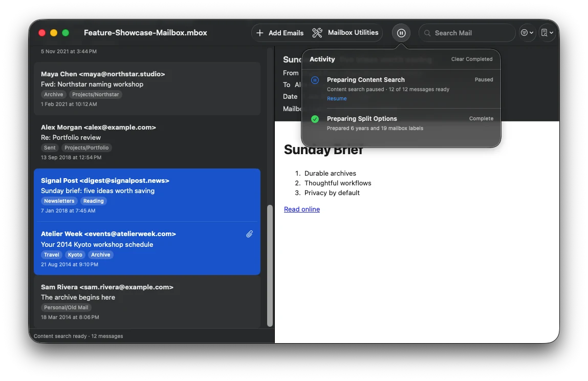
Task: Click the Paused status text
Action: pyautogui.click(x=484, y=80)
